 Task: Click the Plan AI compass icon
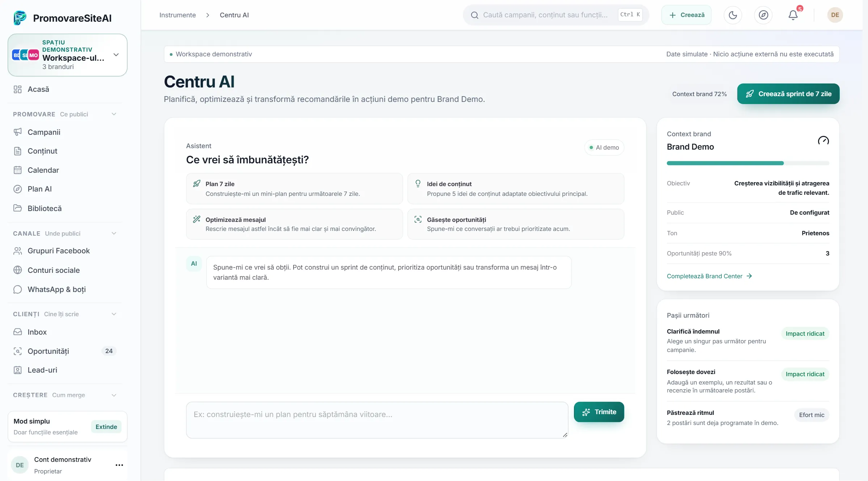coord(17,189)
